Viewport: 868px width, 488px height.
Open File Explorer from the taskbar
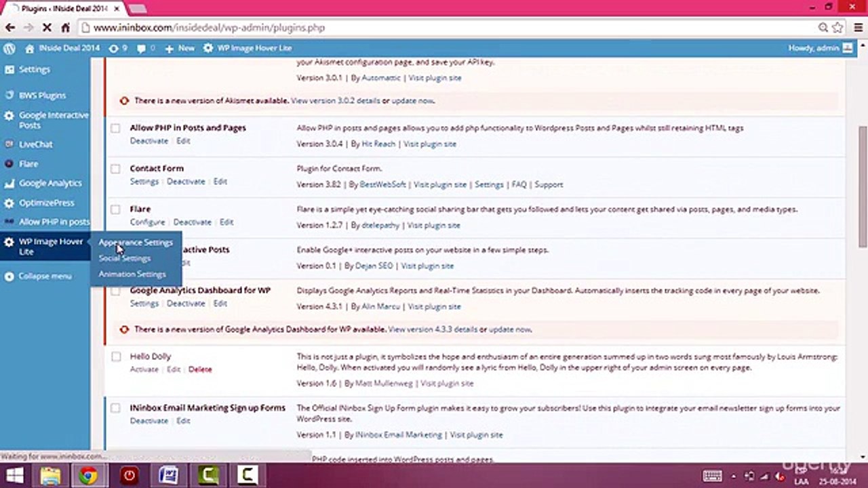coord(51,476)
